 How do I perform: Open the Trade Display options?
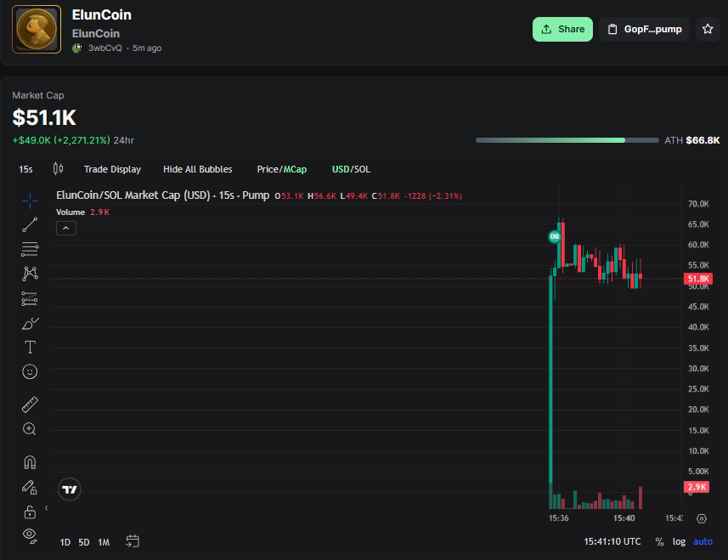[112, 169]
